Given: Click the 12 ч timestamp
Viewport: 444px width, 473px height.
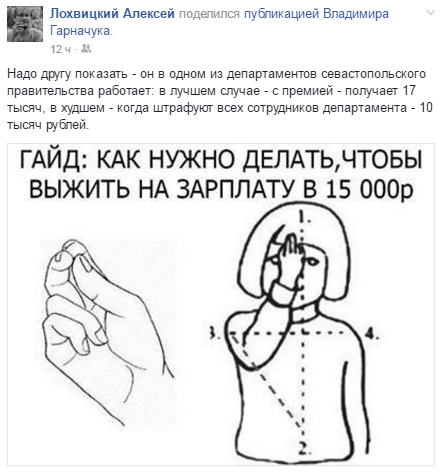Looking at the screenshot, I should click(60, 49).
